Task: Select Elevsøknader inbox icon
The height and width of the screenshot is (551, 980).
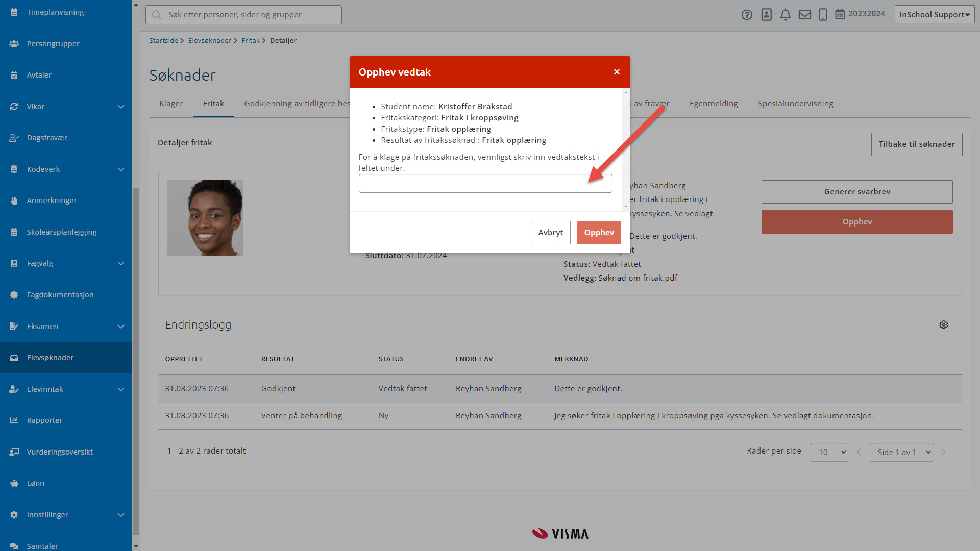Action: (14, 358)
